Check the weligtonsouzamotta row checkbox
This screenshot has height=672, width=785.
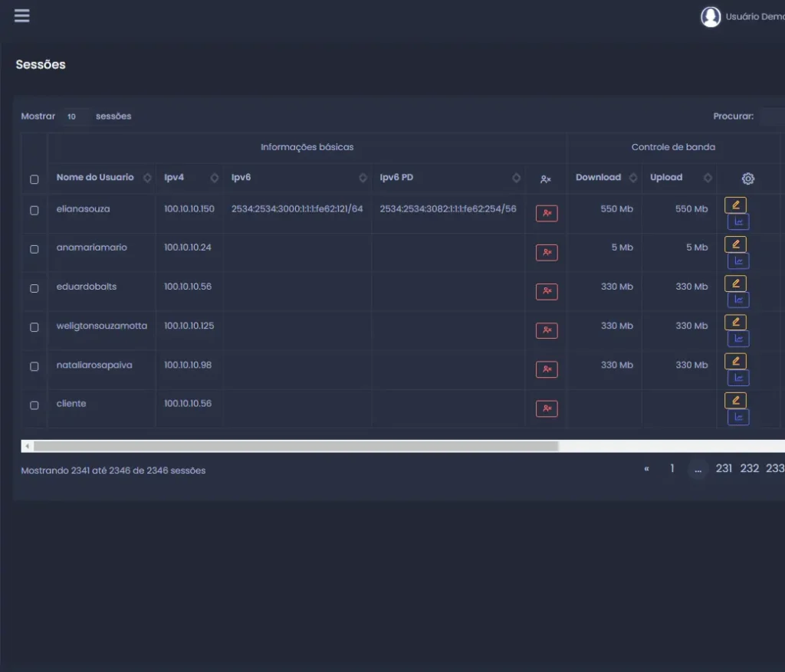[34, 327]
